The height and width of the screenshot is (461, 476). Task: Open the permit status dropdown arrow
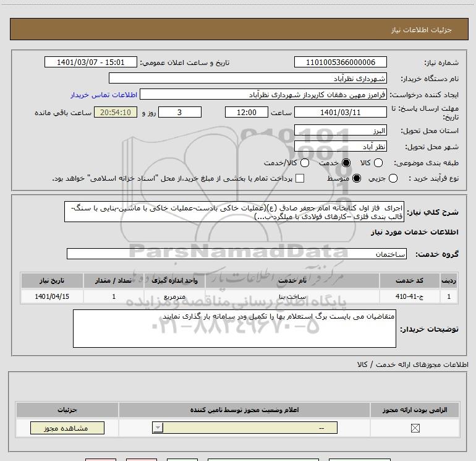coord(158,428)
